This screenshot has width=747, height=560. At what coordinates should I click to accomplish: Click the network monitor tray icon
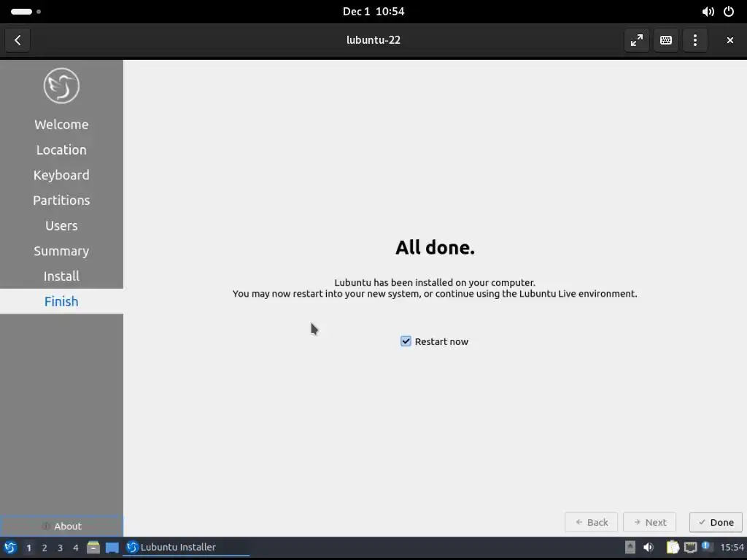[690, 548]
